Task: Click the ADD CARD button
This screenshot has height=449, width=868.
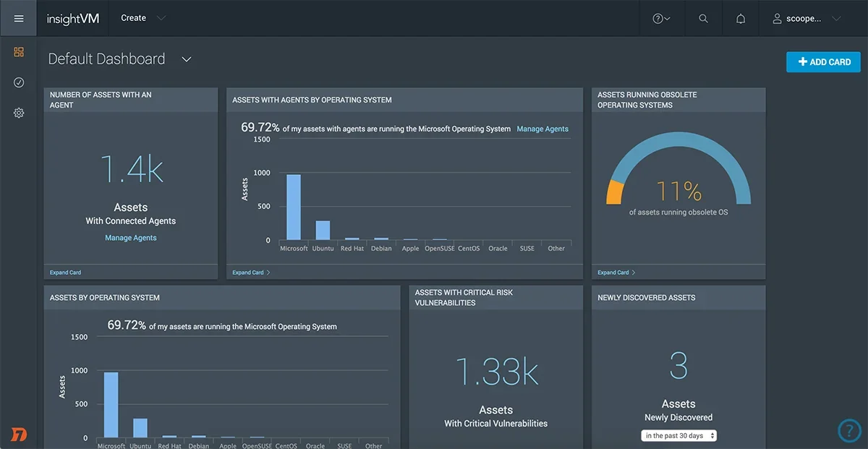Action: [823, 62]
